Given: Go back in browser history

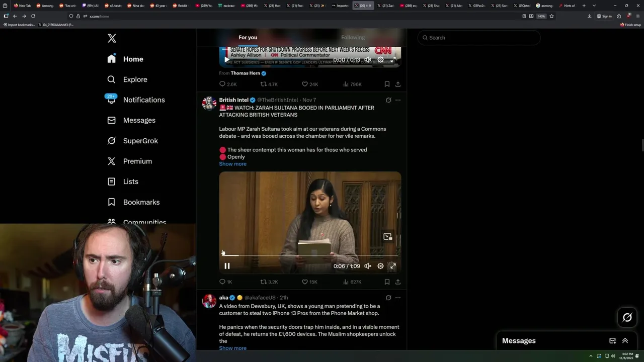Looking at the screenshot, I should click(15, 16).
